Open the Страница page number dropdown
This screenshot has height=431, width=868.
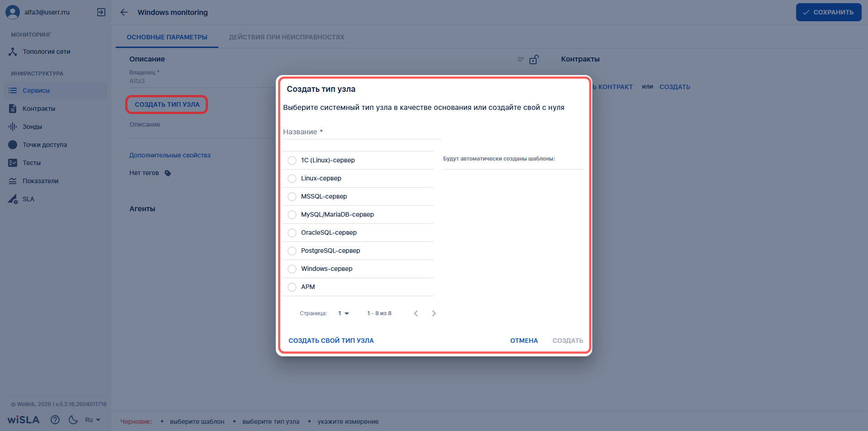pyautogui.click(x=344, y=313)
